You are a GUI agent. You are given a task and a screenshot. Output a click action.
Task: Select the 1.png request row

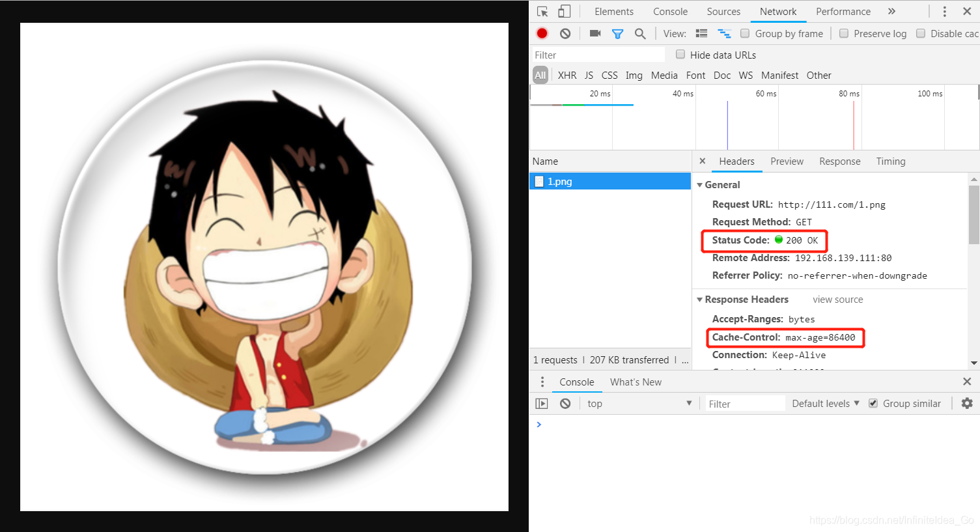point(610,182)
